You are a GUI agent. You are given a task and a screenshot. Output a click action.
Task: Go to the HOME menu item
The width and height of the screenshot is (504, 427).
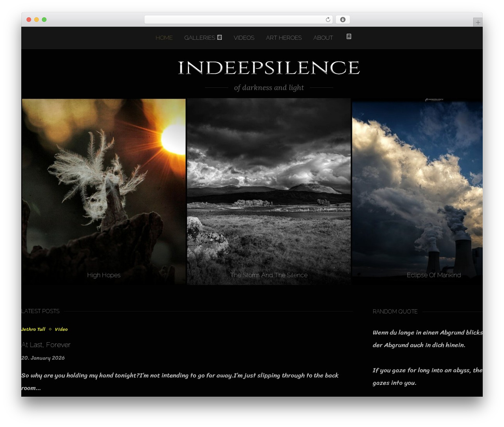tap(164, 38)
